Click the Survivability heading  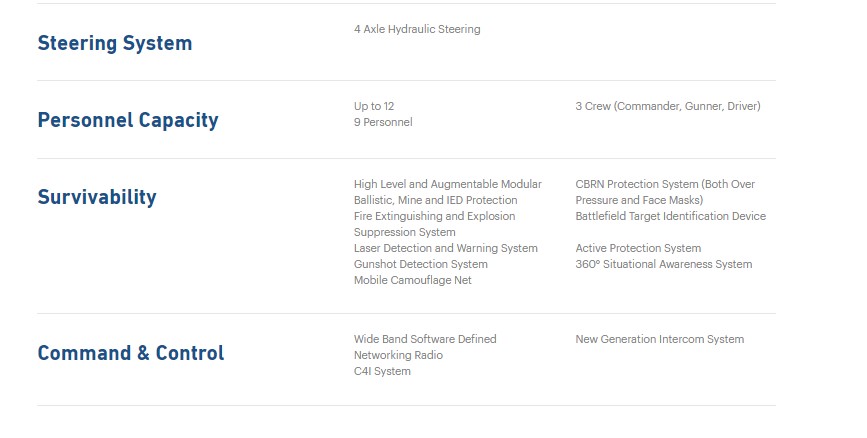[x=96, y=197]
